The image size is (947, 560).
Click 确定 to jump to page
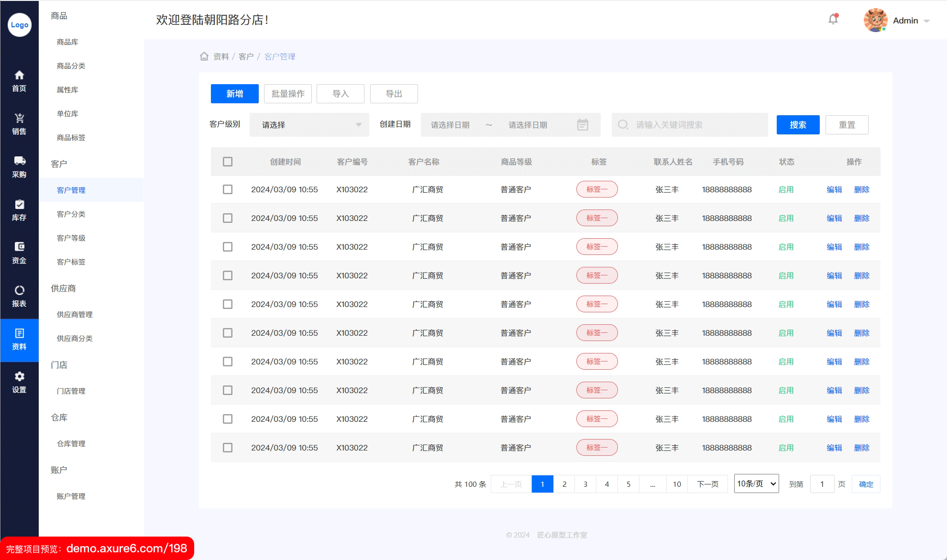tap(866, 484)
